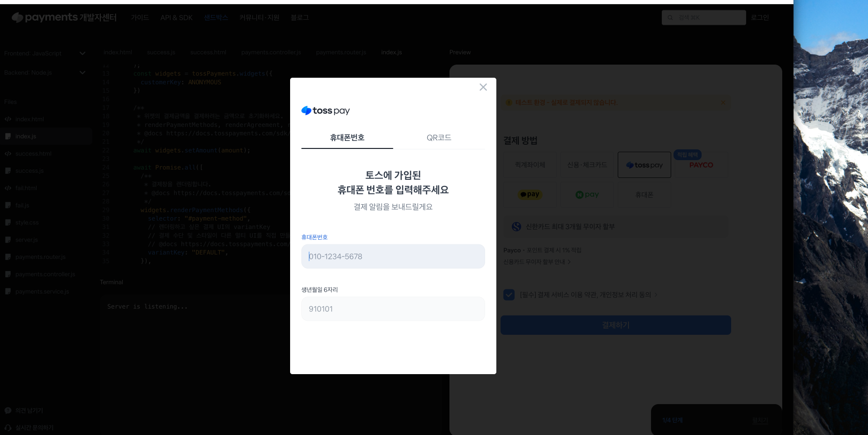Select the Naver N pay payment method tile
The width and height of the screenshot is (868, 435).
587,194
